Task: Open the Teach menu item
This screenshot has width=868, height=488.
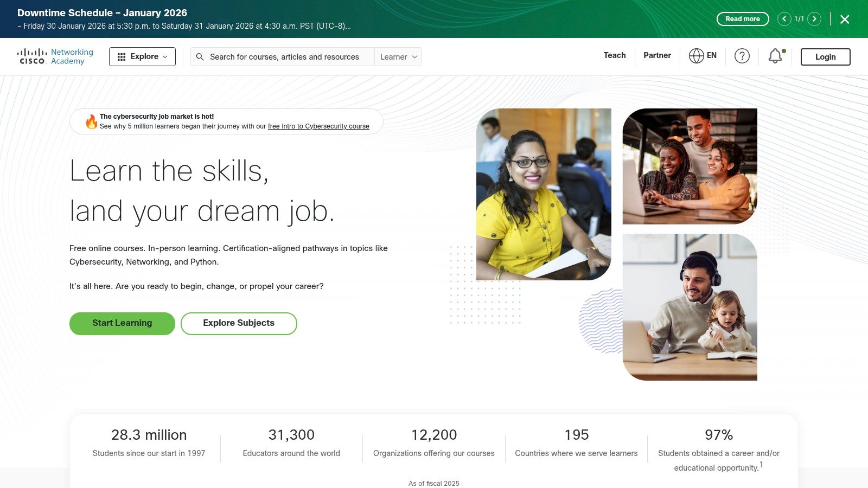Action: [614, 55]
